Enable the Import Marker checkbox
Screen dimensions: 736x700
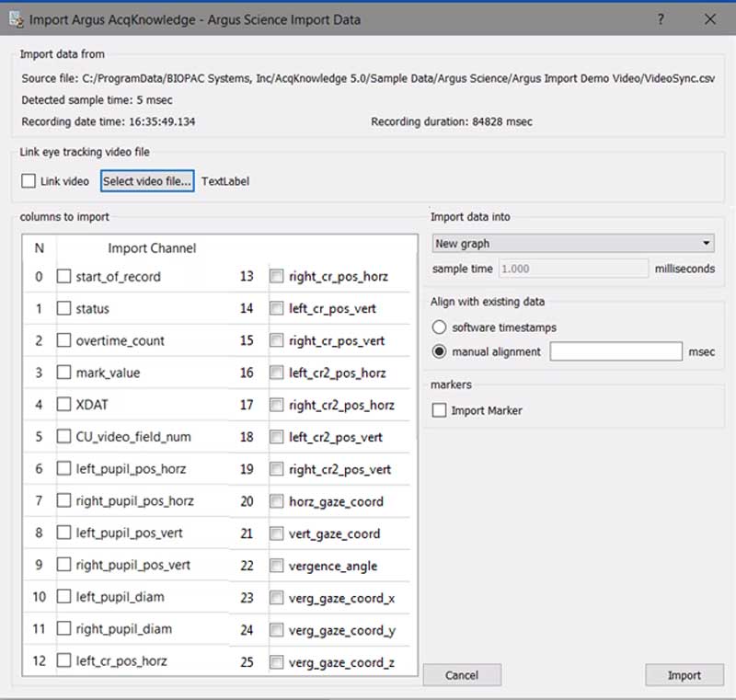[x=440, y=410]
